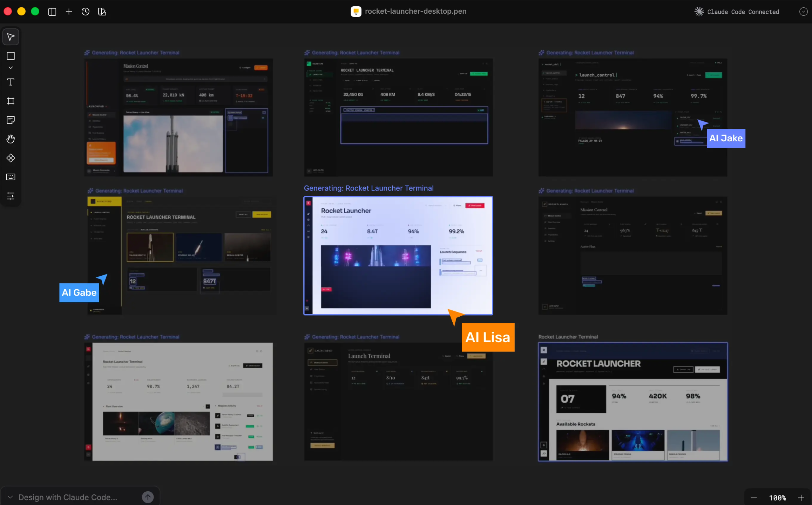Open the keyboard shortcuts icon
This screenshot has height=505, width=812.
point(11,177)
